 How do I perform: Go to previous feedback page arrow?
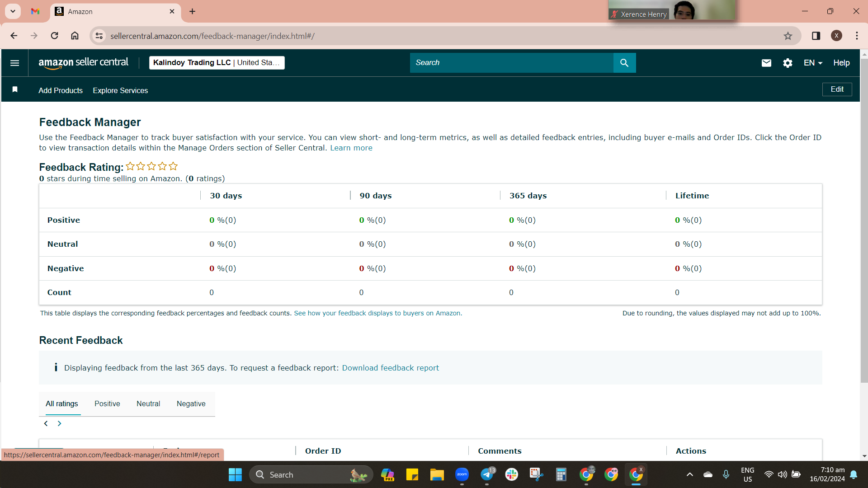(x=46, y=423)
